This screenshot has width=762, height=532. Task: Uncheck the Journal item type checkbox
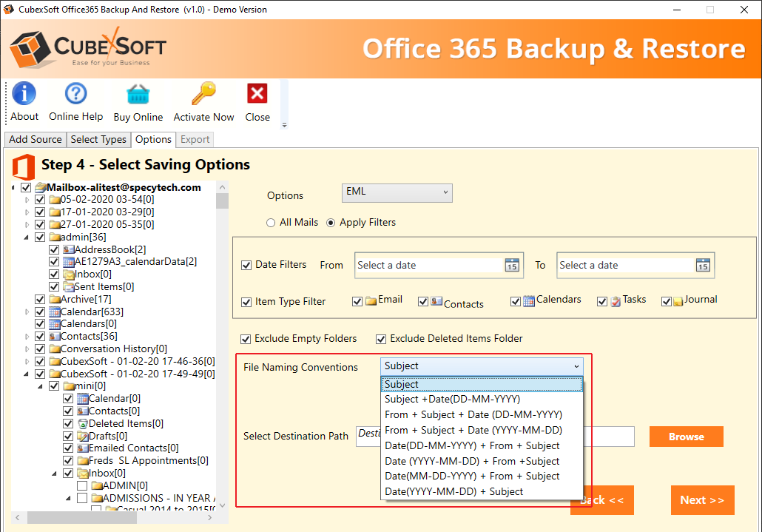667,302
